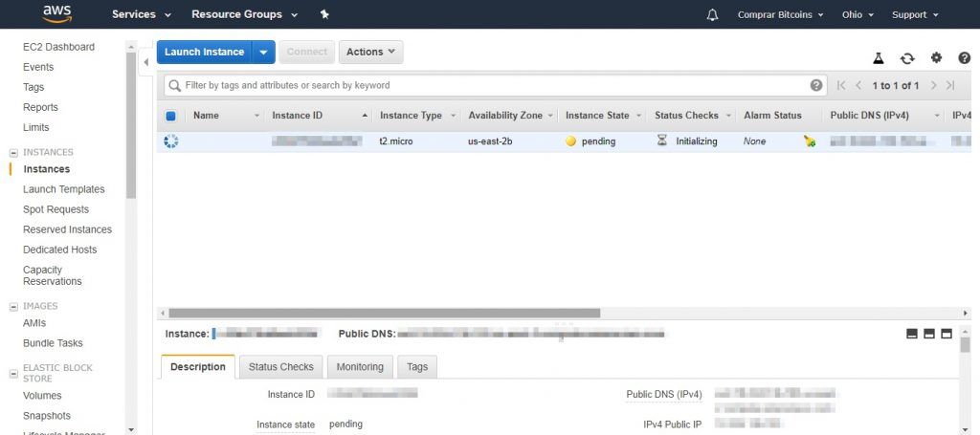Viewport: 980px width, 435px height.
Task: Sort by Availability Zone column
Action: click(x=505, y=116)
